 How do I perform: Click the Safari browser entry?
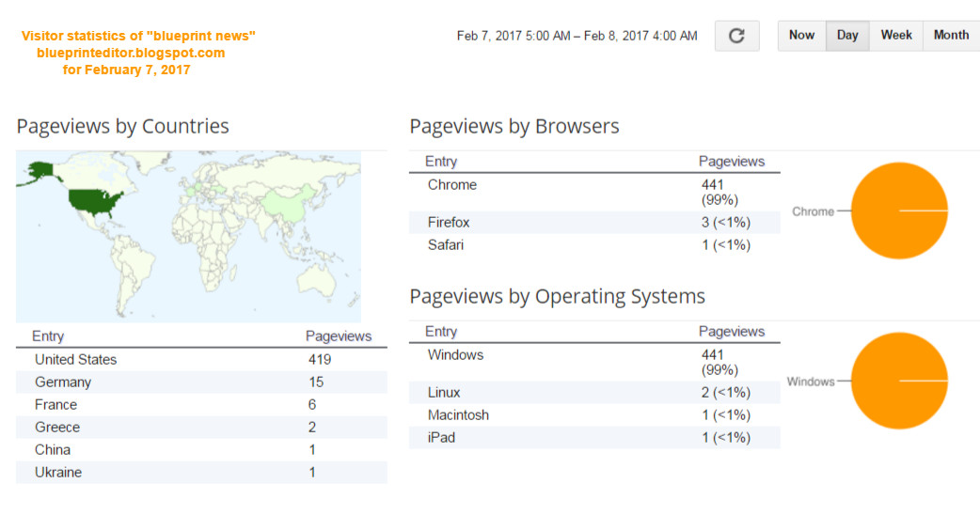446,244
